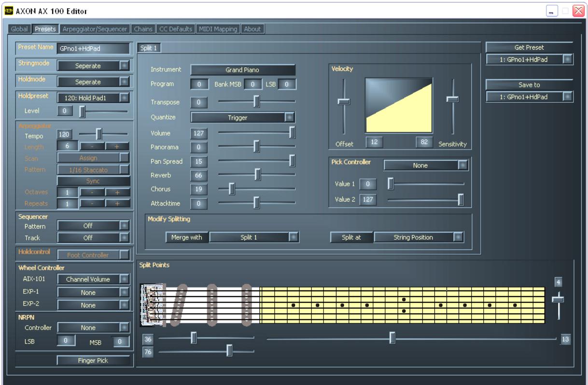Open the EXP-2 controller dropdown
Viewport: 588px width, 385px height.
pos(94,305)
